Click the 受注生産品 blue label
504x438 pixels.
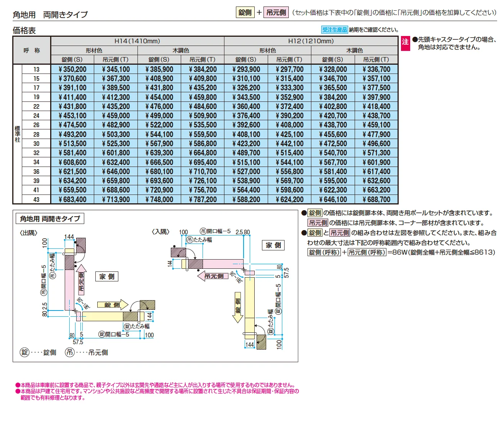tap(334, 30)
